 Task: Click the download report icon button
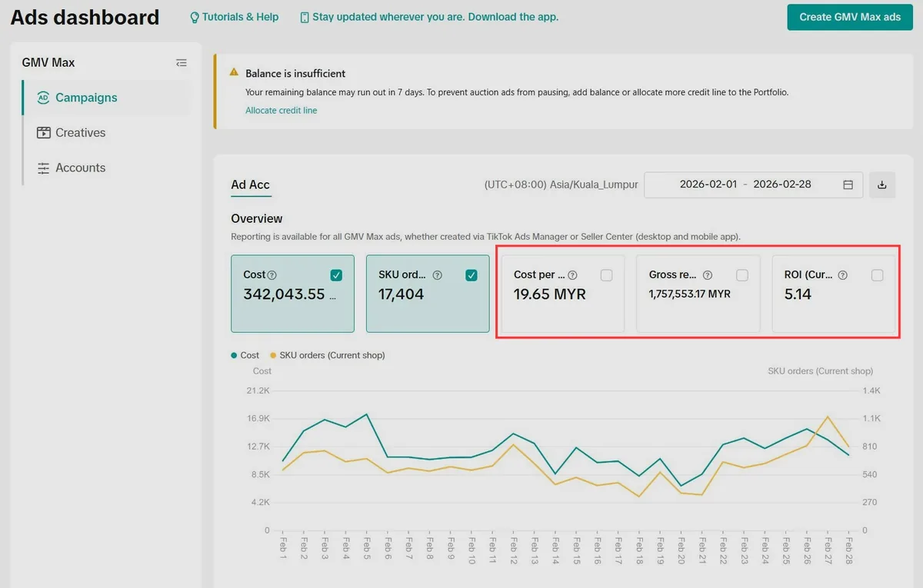coord(882,184)
